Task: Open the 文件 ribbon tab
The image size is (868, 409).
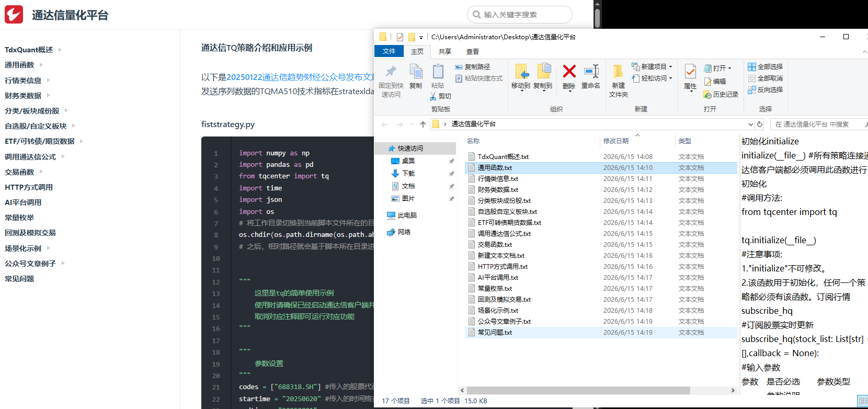Action: click(x=389, y=51)
